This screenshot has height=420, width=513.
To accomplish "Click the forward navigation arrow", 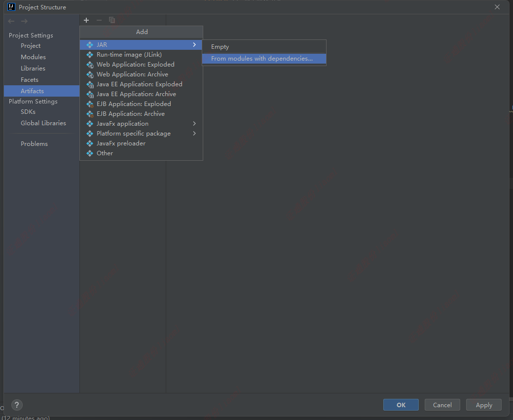I will tap(25, 21).
